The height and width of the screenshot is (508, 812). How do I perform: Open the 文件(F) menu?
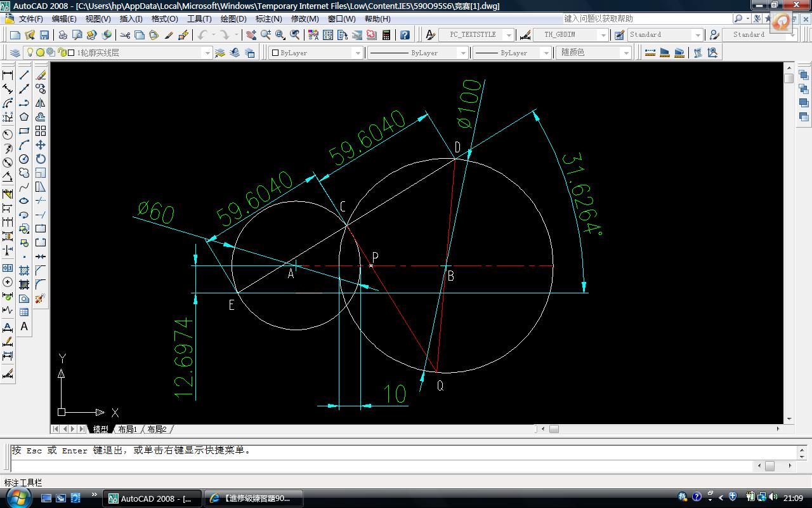pos(31,19)
